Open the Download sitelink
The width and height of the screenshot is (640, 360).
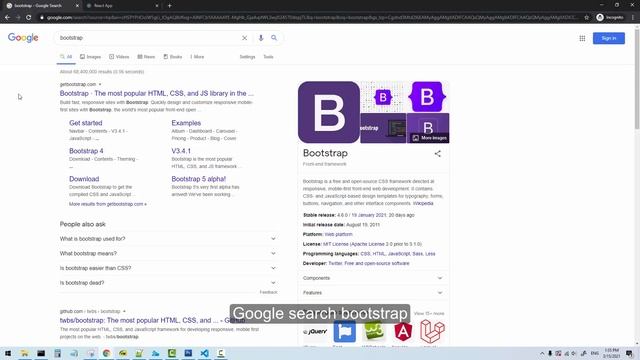[x=84, y=179]
